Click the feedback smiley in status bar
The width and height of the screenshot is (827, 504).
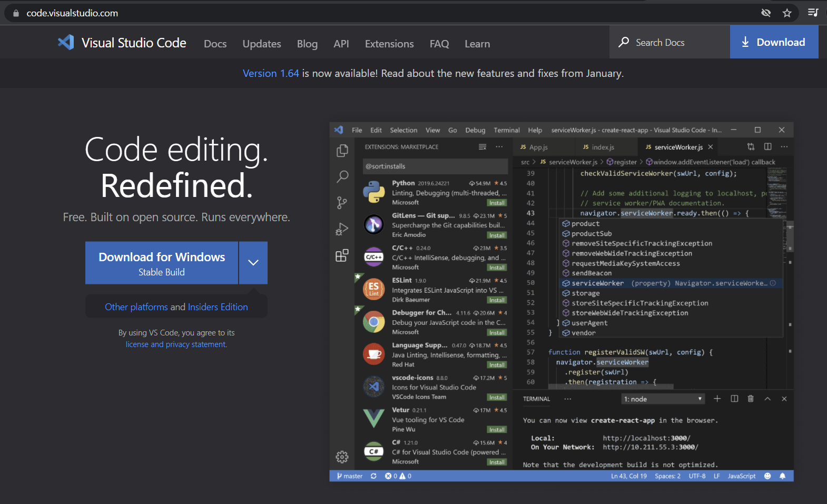point(767,476)
